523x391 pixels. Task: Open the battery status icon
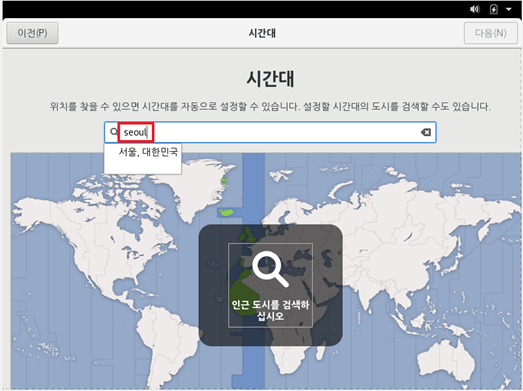(494, 9)
